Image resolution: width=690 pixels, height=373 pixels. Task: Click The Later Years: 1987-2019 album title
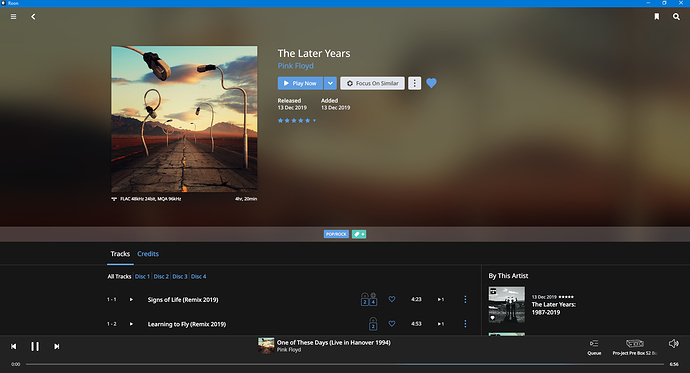click(x=554, y=308)
